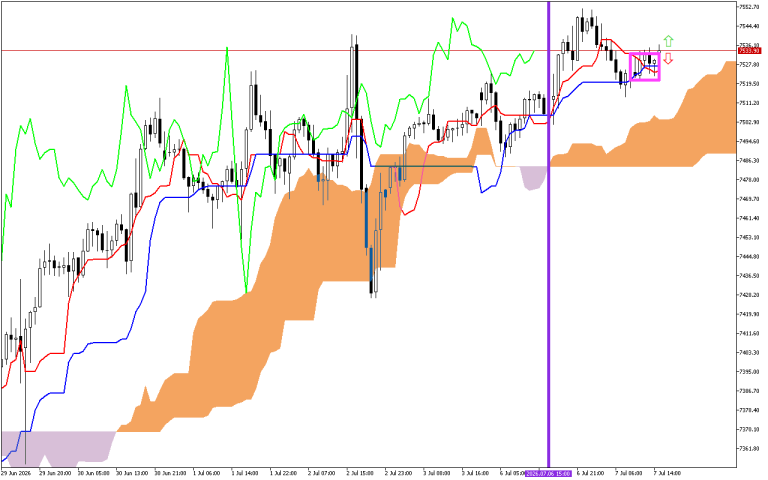Viewport: 768px width, 480px height.
Task: Click the 7453.10 price axis label
Action: coord(749,238)
